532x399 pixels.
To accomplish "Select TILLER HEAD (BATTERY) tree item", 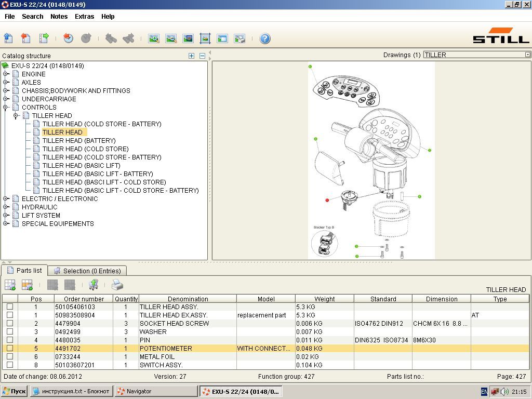I will (x=79, y=140).
